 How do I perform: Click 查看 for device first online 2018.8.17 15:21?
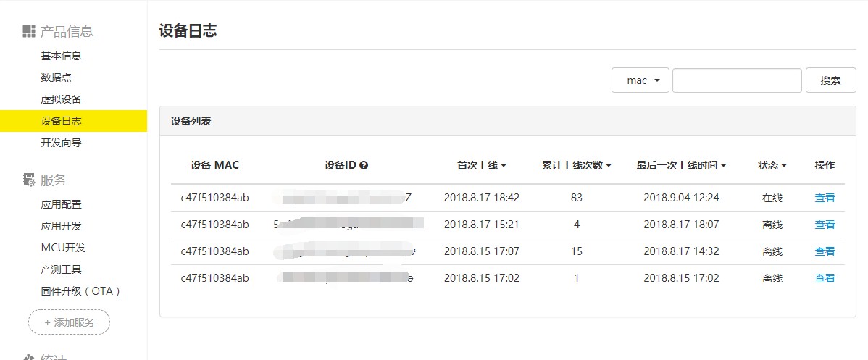click(x=825, y=225)
